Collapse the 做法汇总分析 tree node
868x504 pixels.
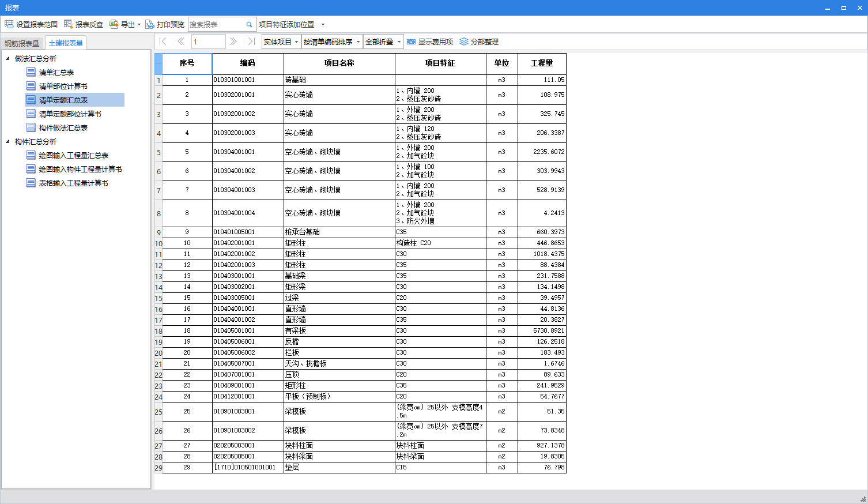(7, 58)
